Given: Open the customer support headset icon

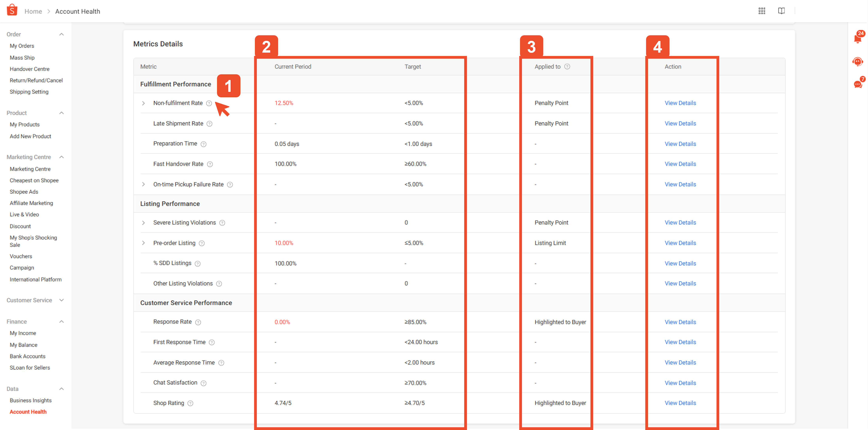Looking at the screenshot, I should (x=858, y=62).
